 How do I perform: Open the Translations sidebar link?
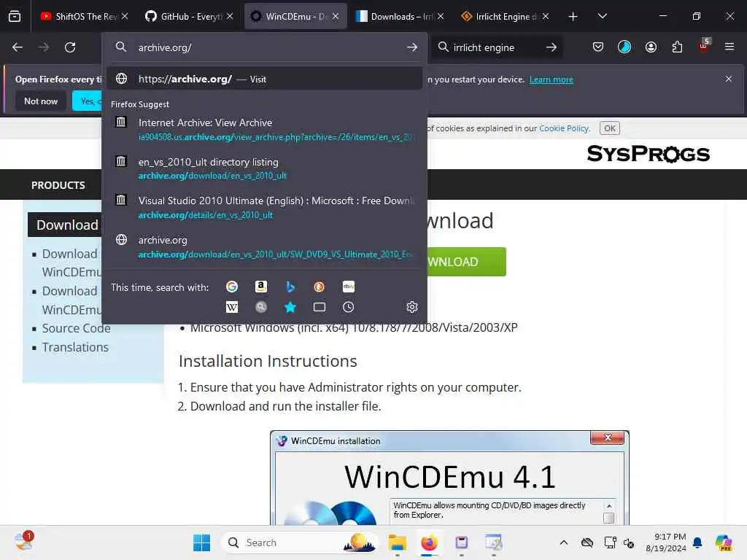pyautogui.click(x=75, y=347)
